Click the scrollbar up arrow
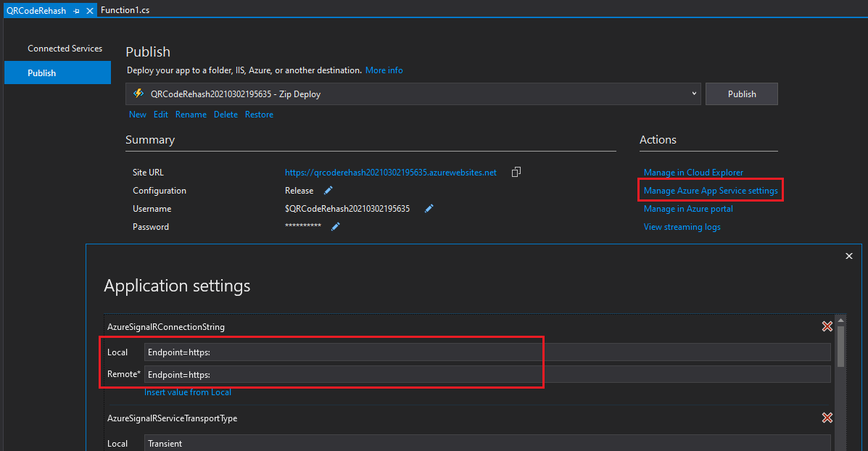This screenshot has width=868, height=451. tap(840, 320)
